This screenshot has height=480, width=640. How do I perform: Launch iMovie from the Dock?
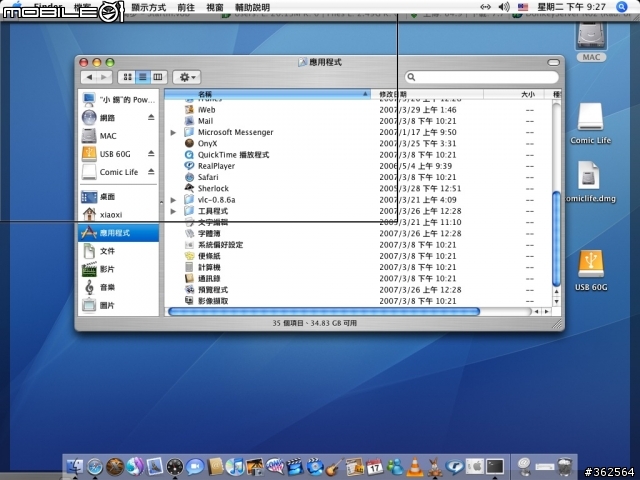(295, 466)
